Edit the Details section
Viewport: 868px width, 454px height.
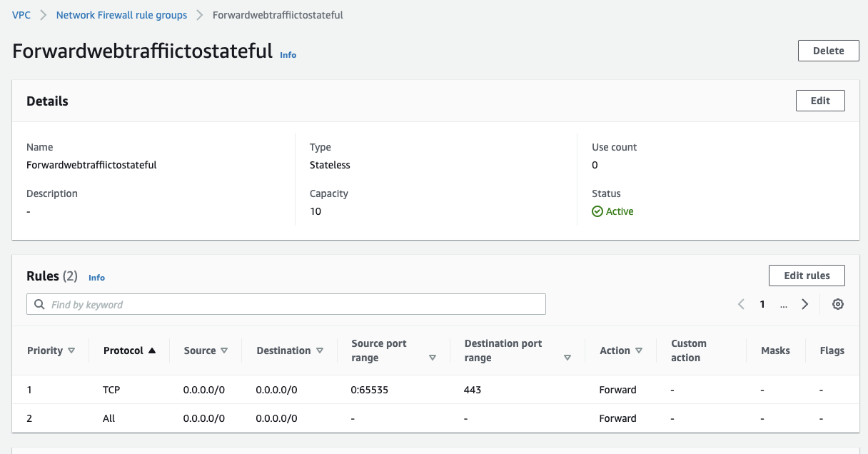[x=820, y=101]
